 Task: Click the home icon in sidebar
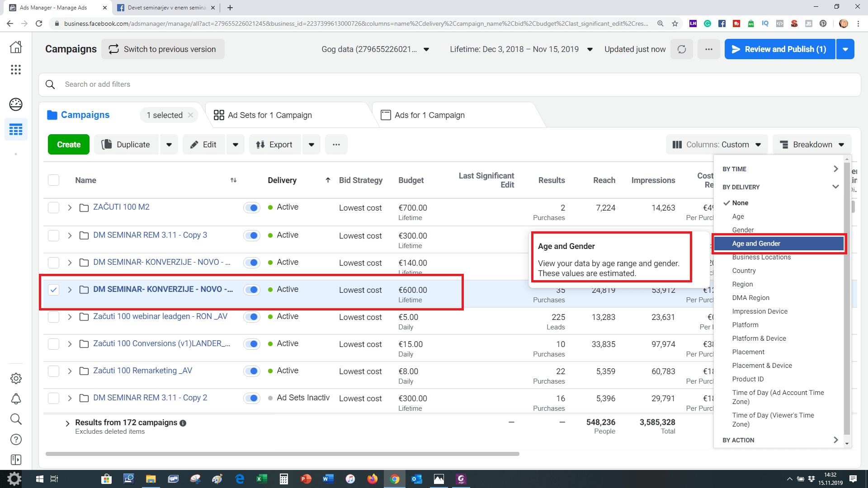[16, 47]
